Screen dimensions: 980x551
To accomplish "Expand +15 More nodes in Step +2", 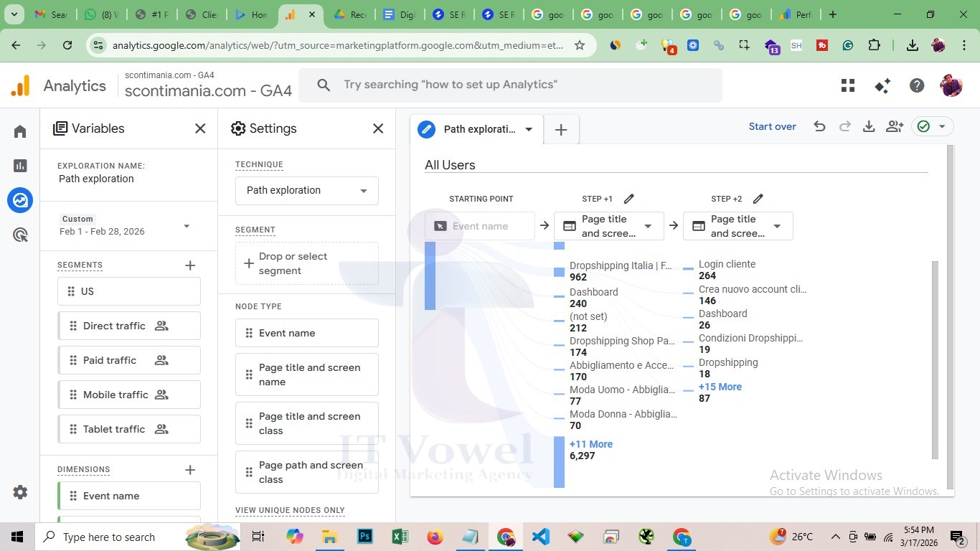I will [720, 387].
